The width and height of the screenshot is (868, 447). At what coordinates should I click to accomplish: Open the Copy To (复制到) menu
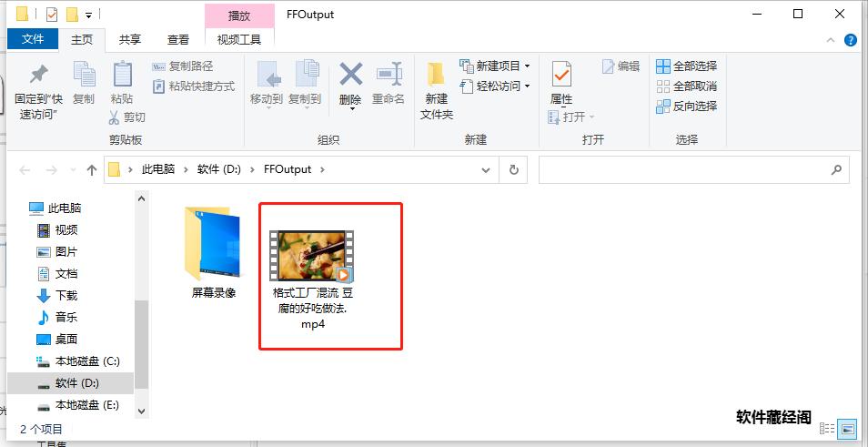click(305, 84)
